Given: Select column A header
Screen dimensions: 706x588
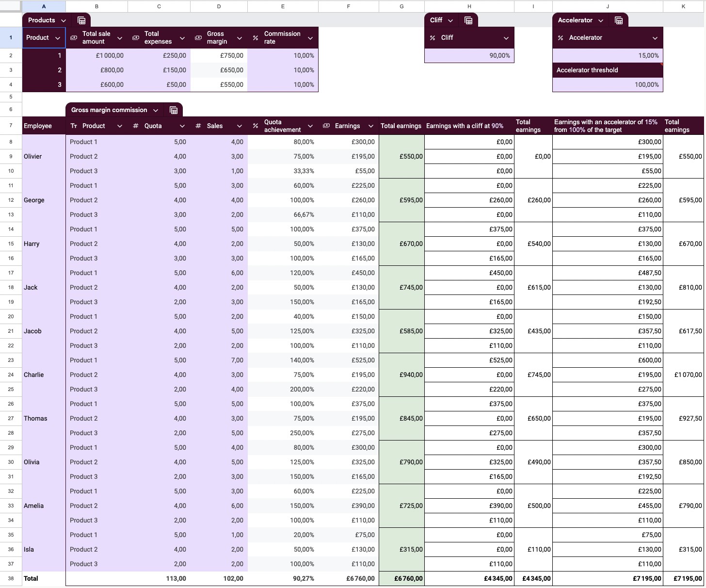Looking at the screenshot, I should click(44, 6).
